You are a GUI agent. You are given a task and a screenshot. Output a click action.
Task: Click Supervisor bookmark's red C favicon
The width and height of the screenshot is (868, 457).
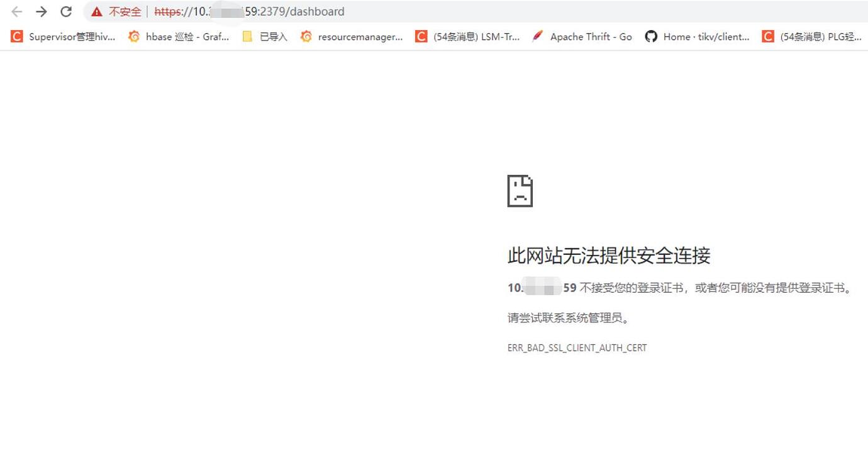tap(16, 37)
